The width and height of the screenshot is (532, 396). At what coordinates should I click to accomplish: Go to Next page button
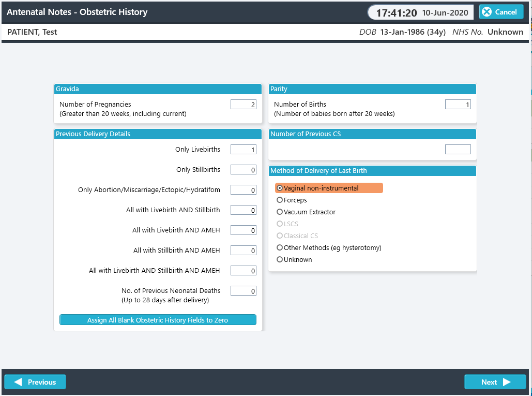(x=495, y=382)
